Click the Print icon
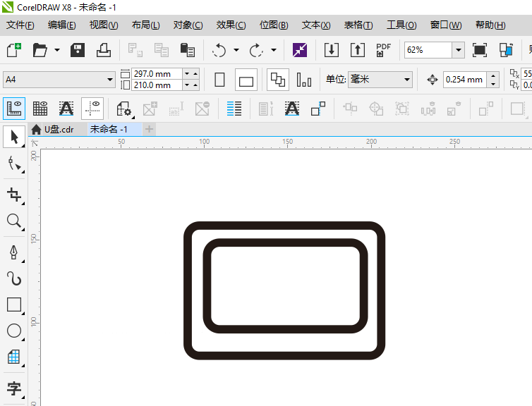Viewport: 532px width, 406px height. [x=104, y=50]
